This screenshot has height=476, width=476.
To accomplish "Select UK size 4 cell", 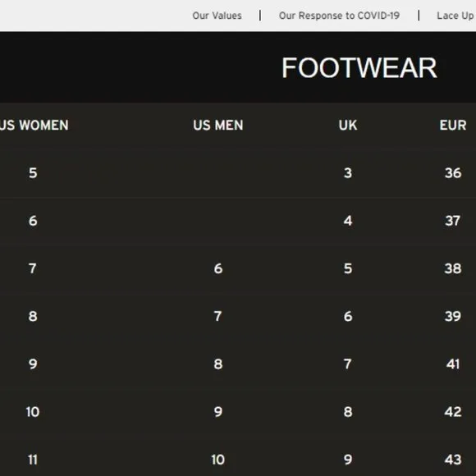I will (348, 221).
